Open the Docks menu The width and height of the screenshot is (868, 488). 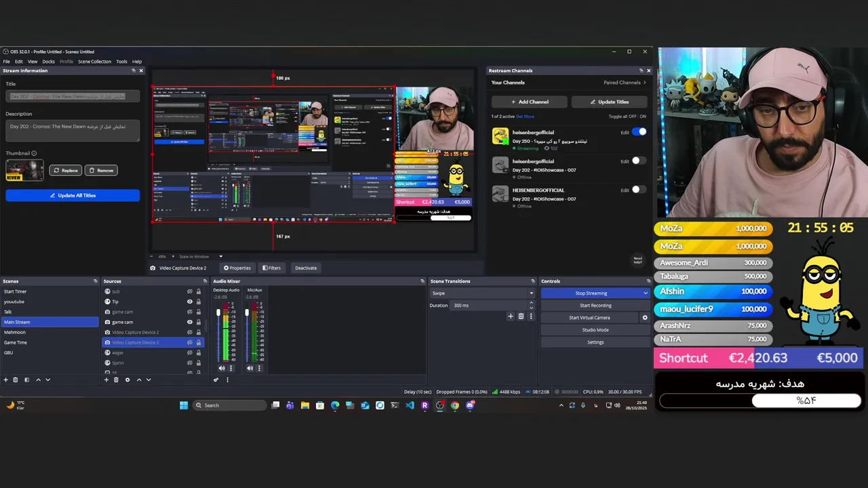tap(49, 62)
